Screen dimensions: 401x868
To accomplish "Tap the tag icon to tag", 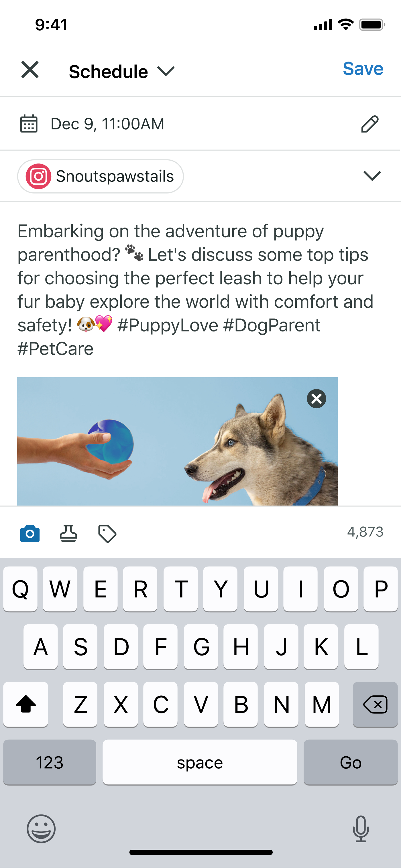I will point(107,533).
